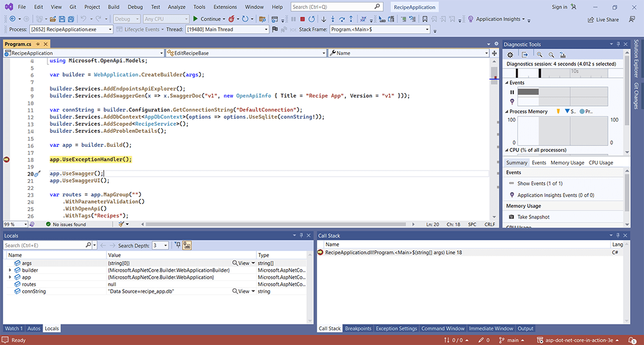Click the Visual Studio logo icon
Viewport: 644px width, 345px height.
coord(9,7)
